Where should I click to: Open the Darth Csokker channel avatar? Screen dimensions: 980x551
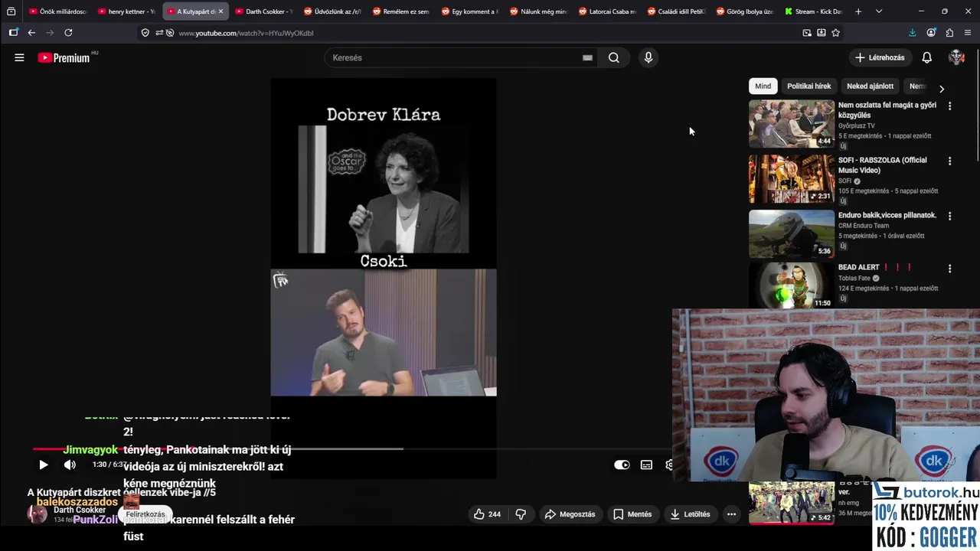37,514
